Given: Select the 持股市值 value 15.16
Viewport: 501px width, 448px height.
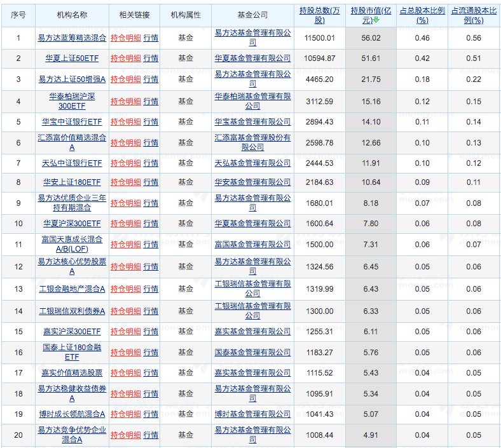Looking at the screenshot, I should (371, 102).
